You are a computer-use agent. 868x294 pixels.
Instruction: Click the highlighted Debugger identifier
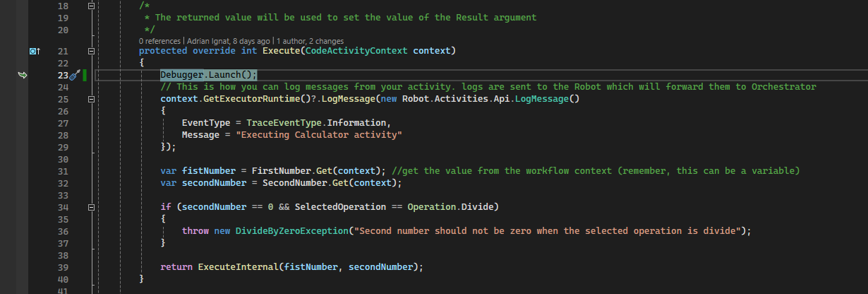pos(182,75)
